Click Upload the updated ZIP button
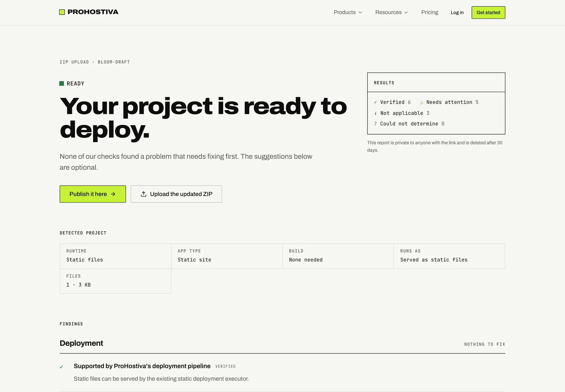Viewport: 565px width, 392px height. pos(176,194)
